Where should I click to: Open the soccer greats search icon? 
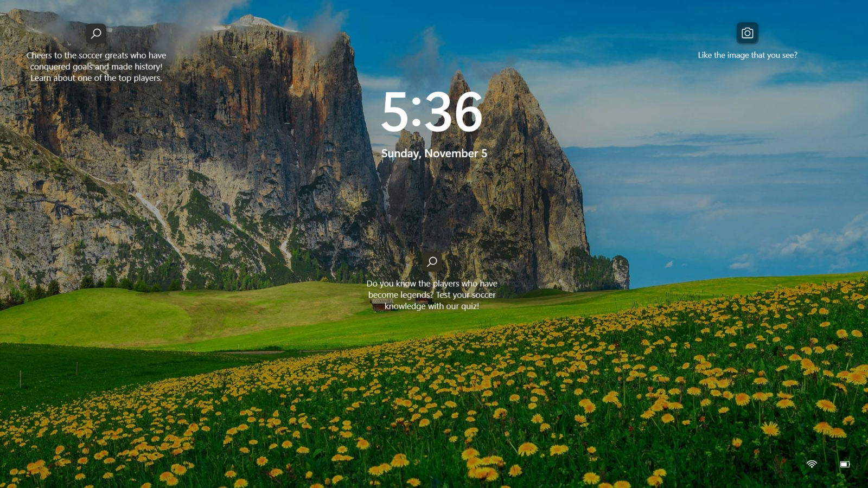96,34
